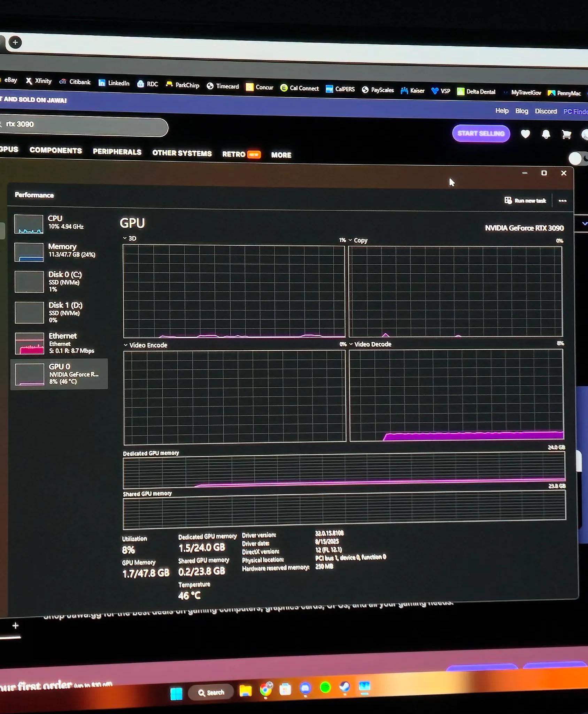The height and width of the screenshot is (714, 588).
Task: Toggle the site theme switch
Action: tap(579, 159)
